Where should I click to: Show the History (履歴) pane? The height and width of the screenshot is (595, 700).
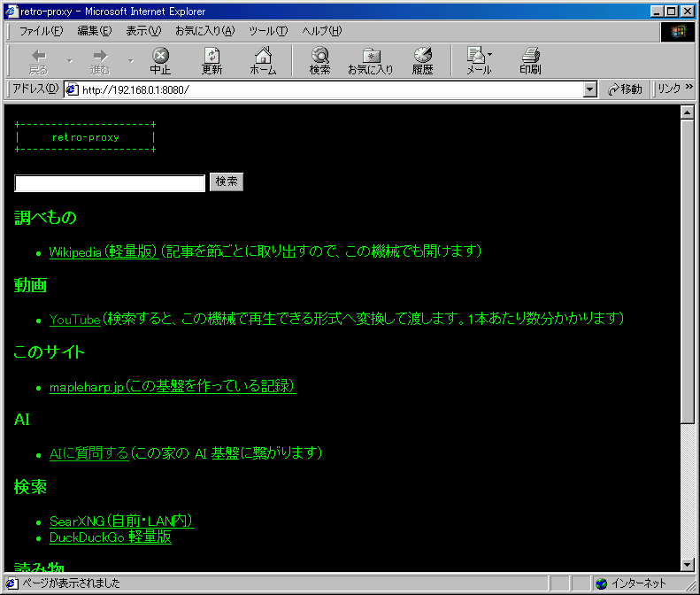[422, 60]
